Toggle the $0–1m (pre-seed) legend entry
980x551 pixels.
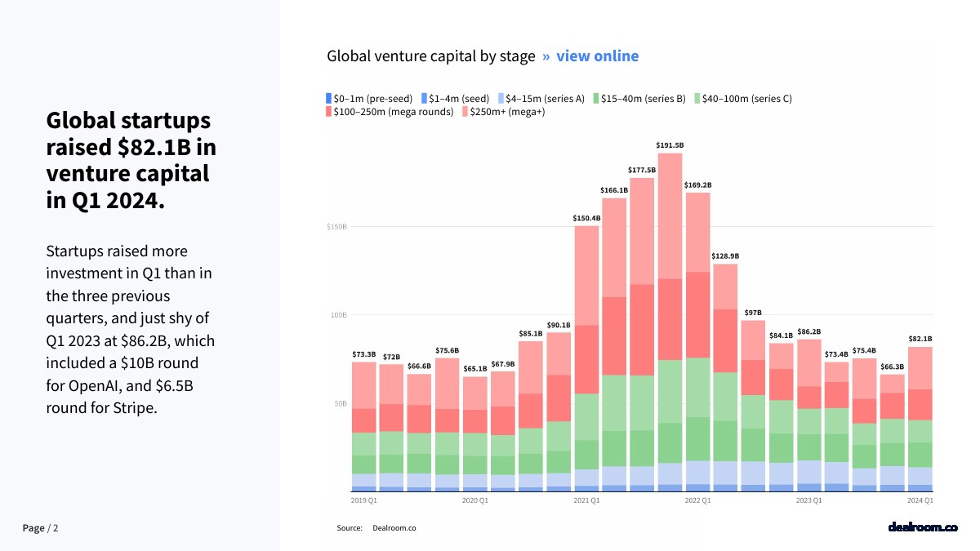pyautogui.click(x=369, y=99)
